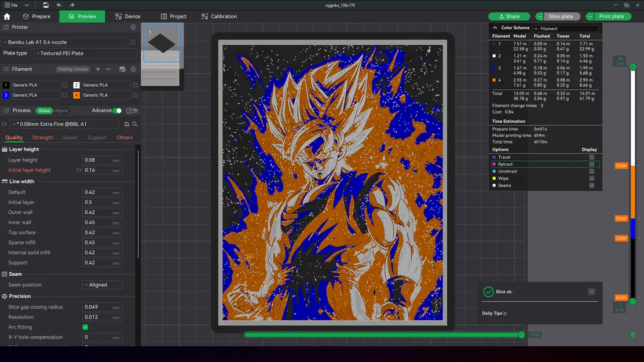Click the Share button
The width and height of the screenshot is (644, 362).
tap(509, 16)
